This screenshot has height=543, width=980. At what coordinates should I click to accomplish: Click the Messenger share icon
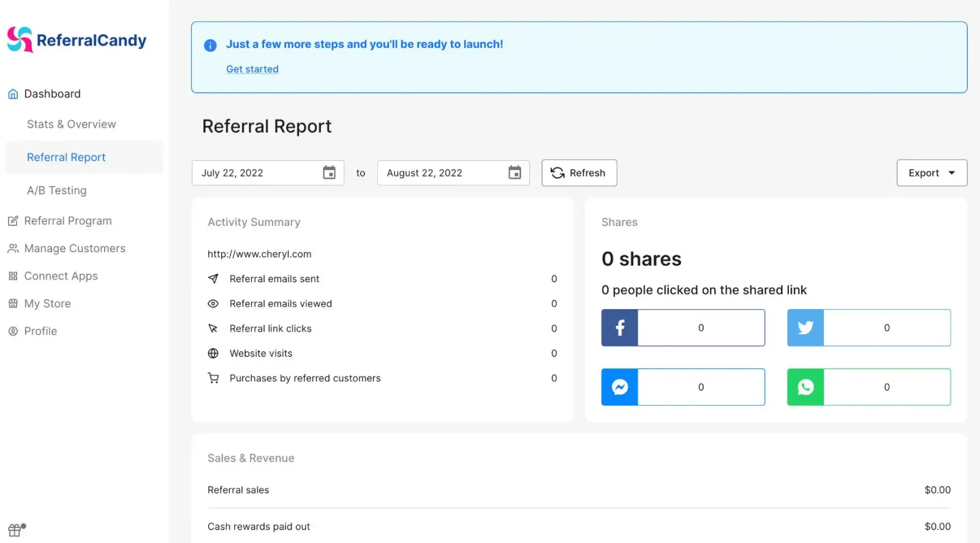coord(620,387)
